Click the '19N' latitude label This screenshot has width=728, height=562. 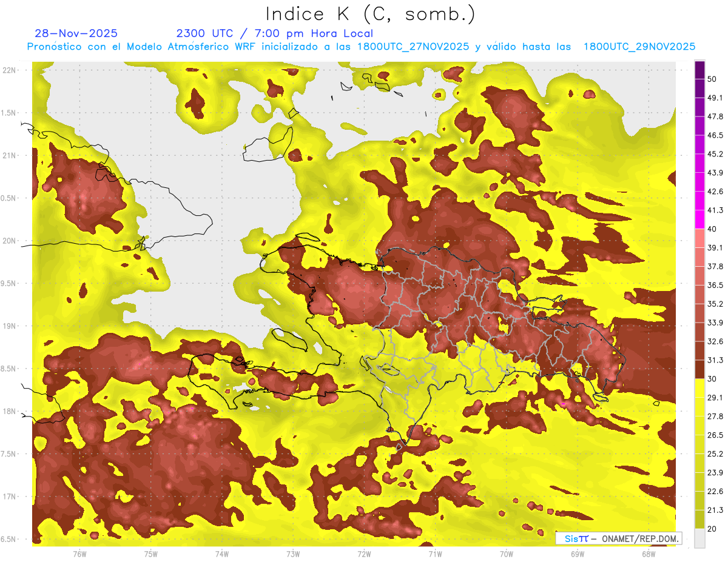pos(10,326)
